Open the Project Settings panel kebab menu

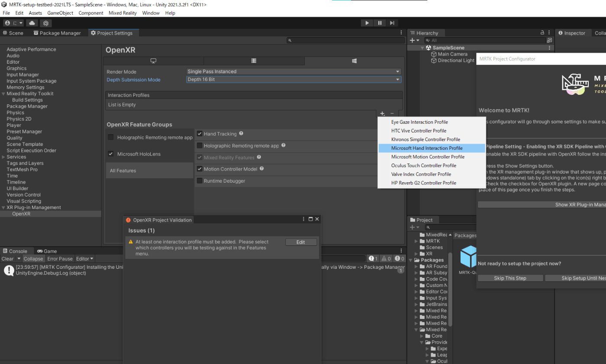click(401, 33)
